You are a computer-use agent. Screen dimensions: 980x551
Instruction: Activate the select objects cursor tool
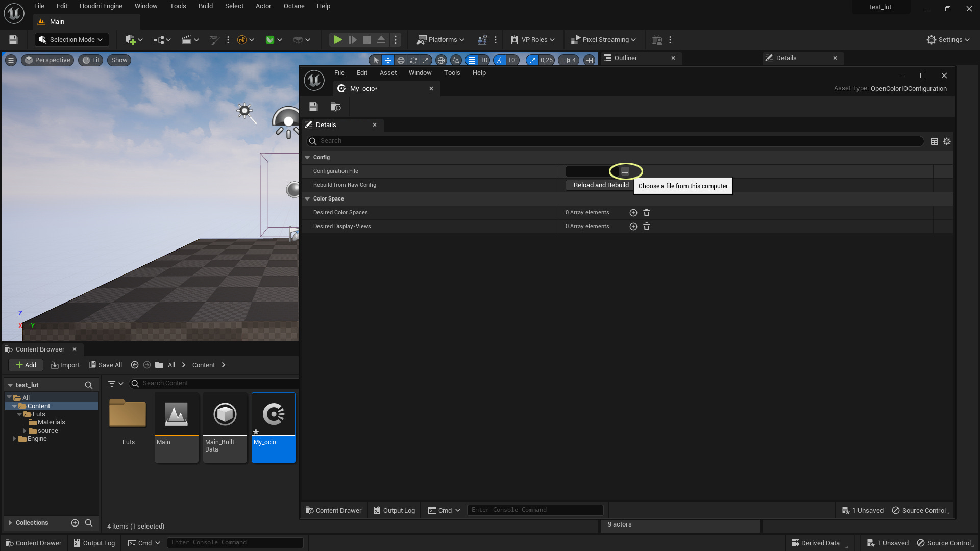pos(376,60)
